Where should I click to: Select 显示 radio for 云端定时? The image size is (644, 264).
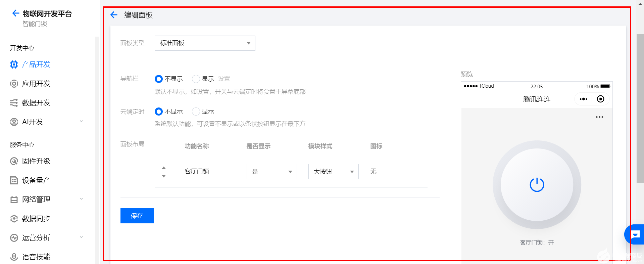pos(196,112)
